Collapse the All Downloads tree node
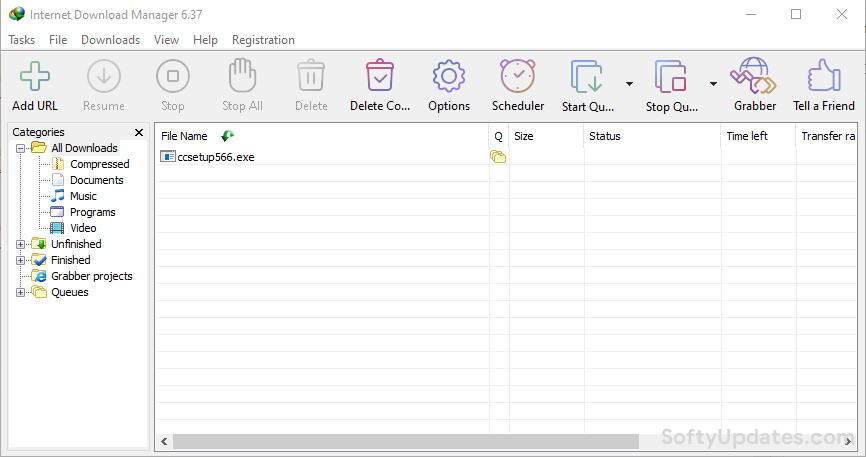This screenshot has width=866, height=457. click(x=20, y=148)
